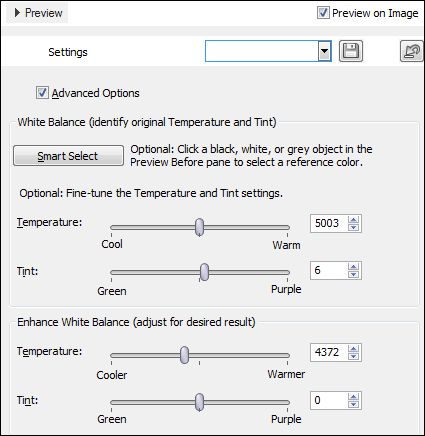Increase the Enhance Tint value with up arrow
Screen dimensions: 425x436
[x=353, y=397]
